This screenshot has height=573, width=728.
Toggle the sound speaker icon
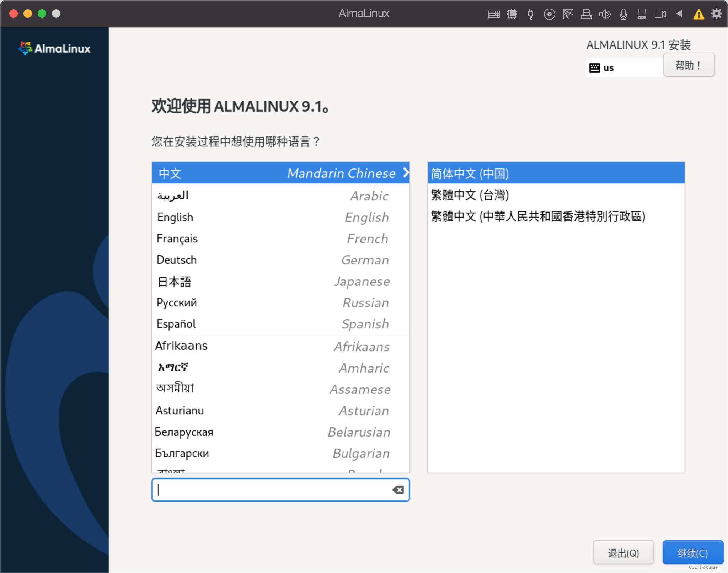point(605,14)
